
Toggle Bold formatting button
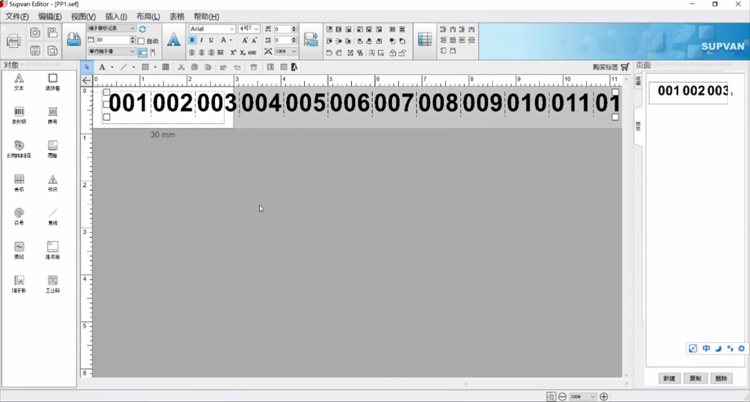point(192,40)
